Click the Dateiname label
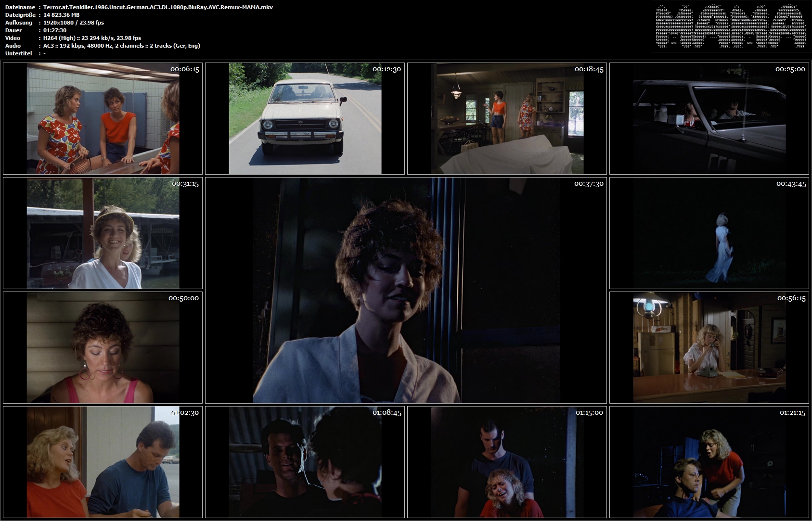The image size is (812, 521). pyautogui.click(x=20, y=7)
